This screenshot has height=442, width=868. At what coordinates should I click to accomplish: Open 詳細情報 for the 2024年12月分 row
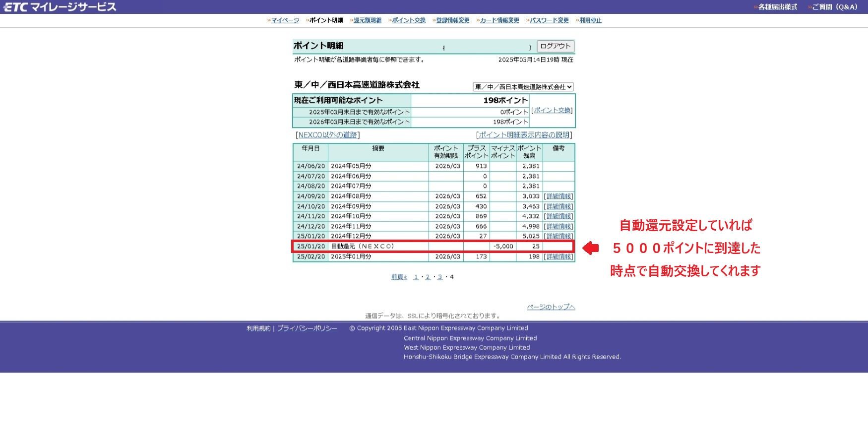pyautogui.click(x=558, y=236)
